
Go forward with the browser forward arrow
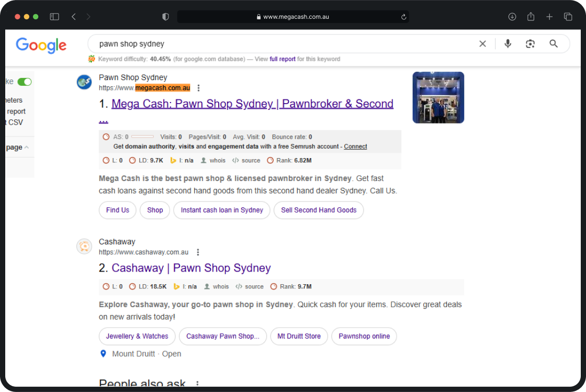(88, 16)
